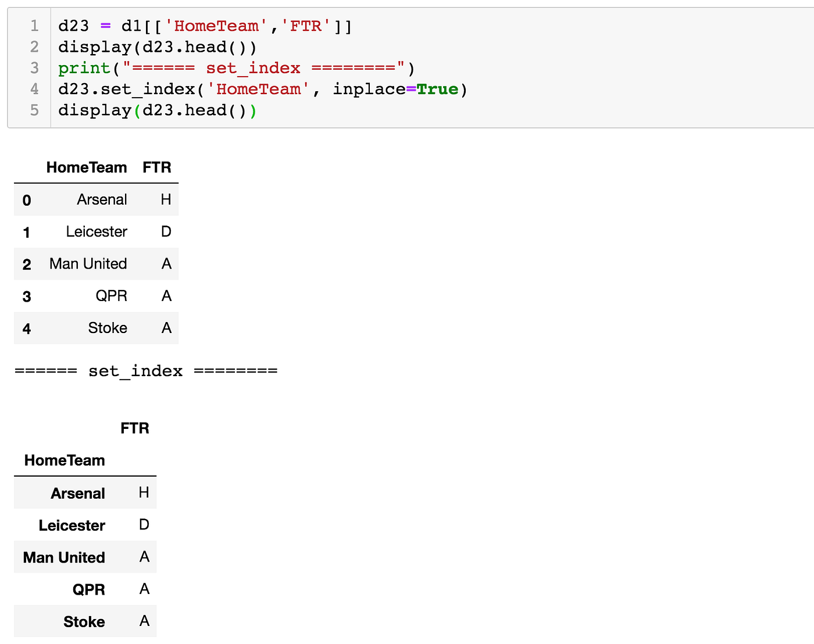Click the HomeTeam index name in the lower table
The image size is (814, 644).
(65, 460)
